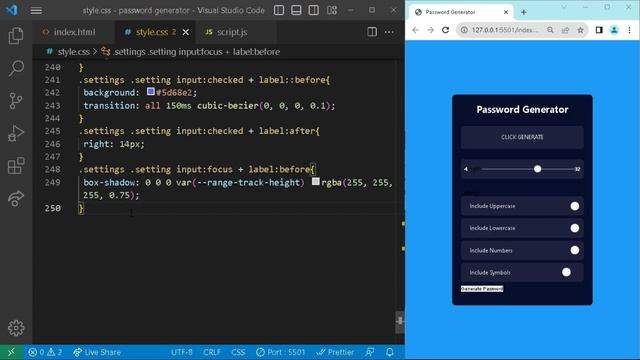Show errors and warnings in status bar
Image resolution: width=640 pixels, height=360 pixels.
click(45, 352)
